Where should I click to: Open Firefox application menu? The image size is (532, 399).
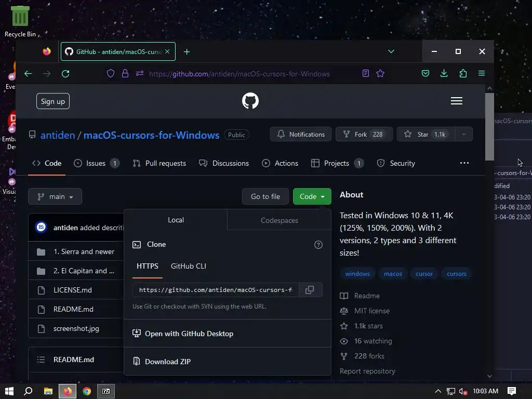point(482,74)
